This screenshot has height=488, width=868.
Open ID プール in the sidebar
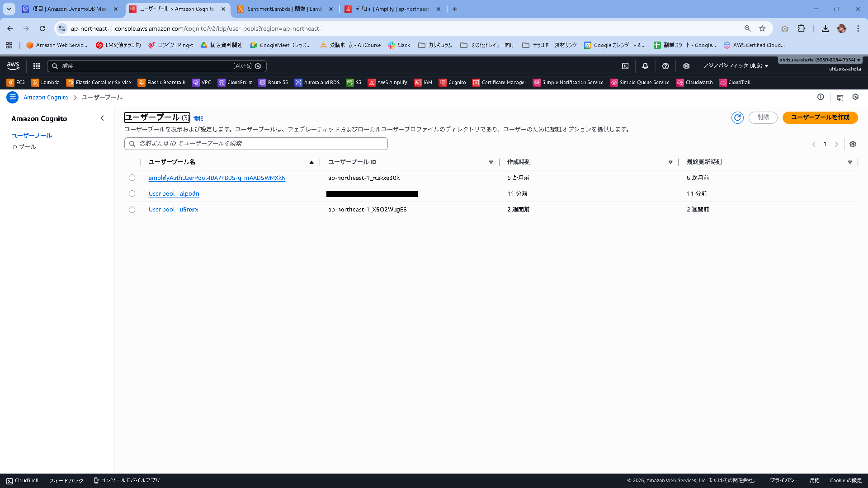24,147
